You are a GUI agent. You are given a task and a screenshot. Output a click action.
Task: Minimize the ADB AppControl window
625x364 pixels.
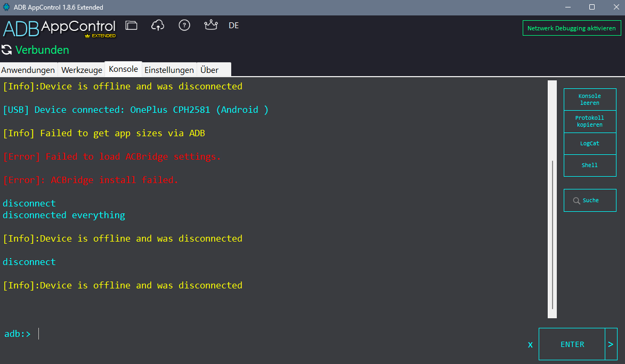568,7
